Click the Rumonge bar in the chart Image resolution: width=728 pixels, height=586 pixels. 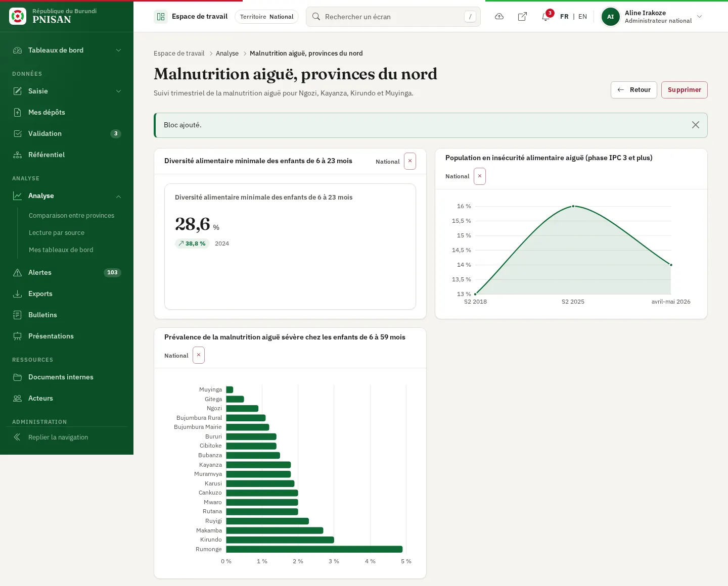click(314, 549)
